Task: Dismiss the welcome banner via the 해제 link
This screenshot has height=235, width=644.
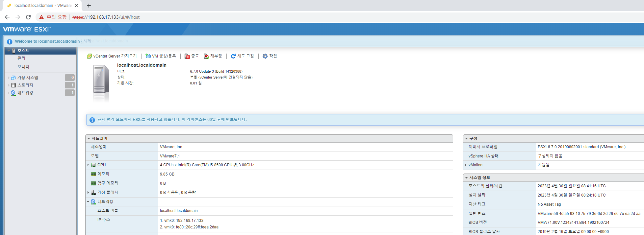Action: tap(87, 41)
